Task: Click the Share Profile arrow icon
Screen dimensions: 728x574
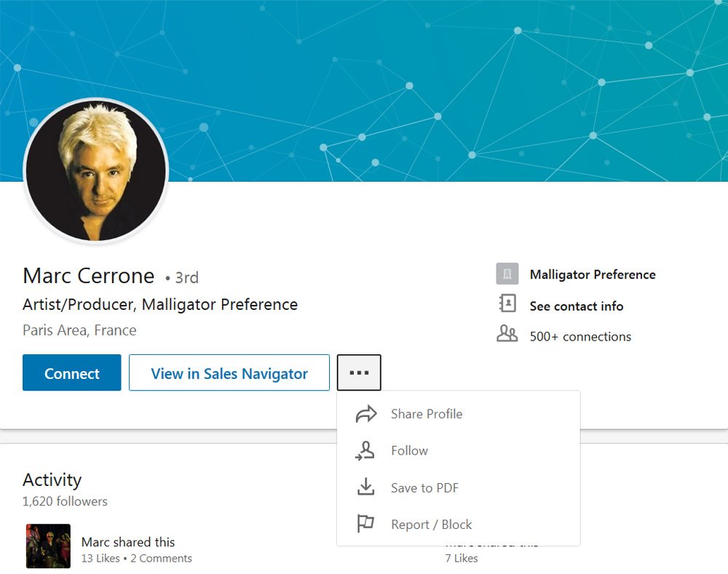Action: pos(366,413)
